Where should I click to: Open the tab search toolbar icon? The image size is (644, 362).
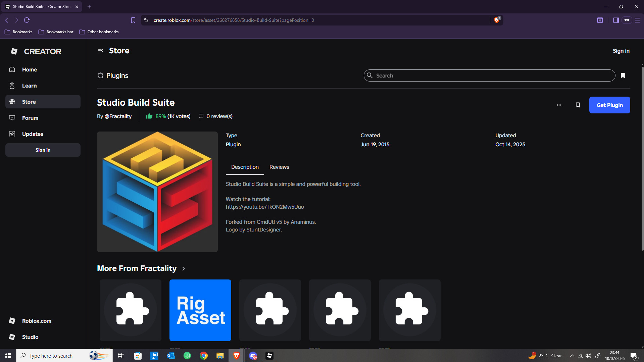coord(600,20)
